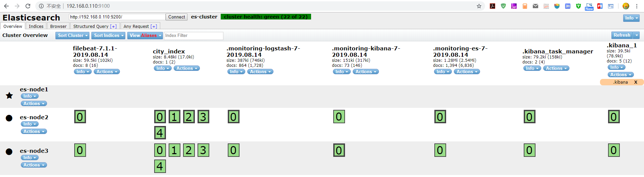Viewport: 644px width, 177px height.
Task: Click the not-secure site info icon
Action: [41, 6]
